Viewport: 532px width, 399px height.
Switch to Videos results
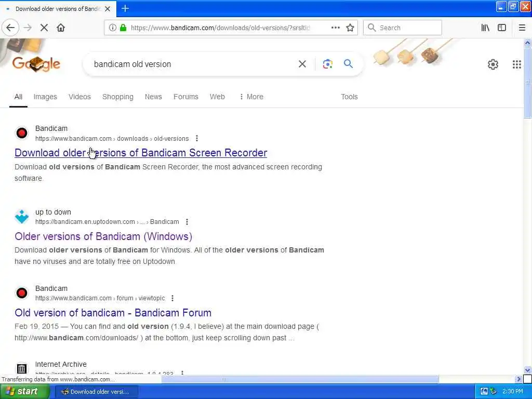point(79,97)
